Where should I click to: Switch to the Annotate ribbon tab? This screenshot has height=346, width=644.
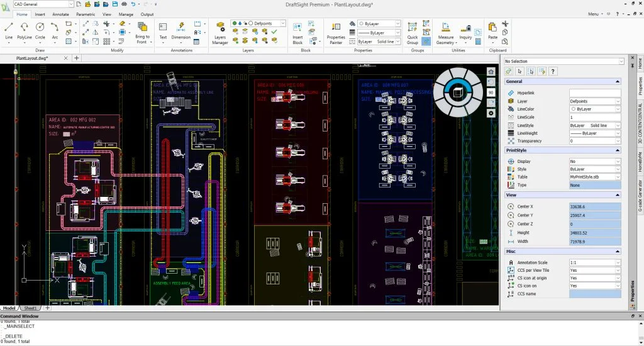pyautogui.click(x=61, y=14)
